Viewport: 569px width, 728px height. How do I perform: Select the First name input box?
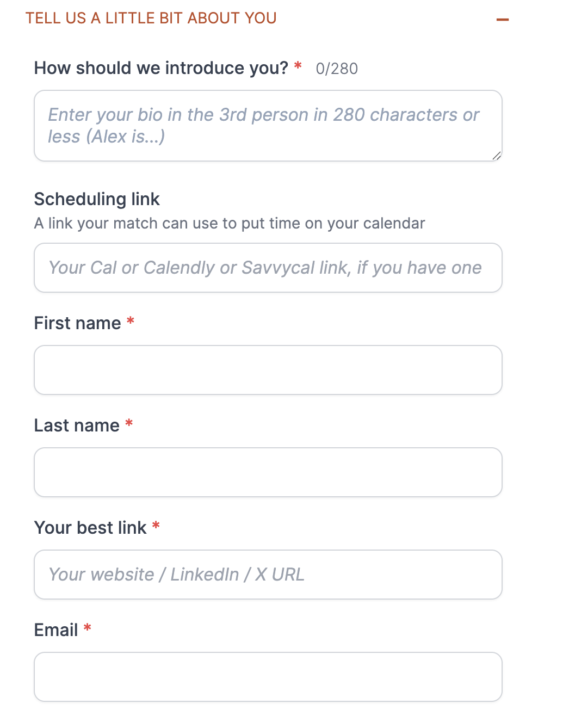click(268, 370)
